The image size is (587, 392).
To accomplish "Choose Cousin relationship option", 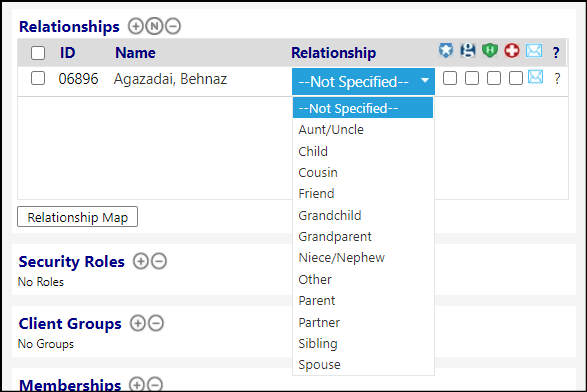I will coord(363,173).
